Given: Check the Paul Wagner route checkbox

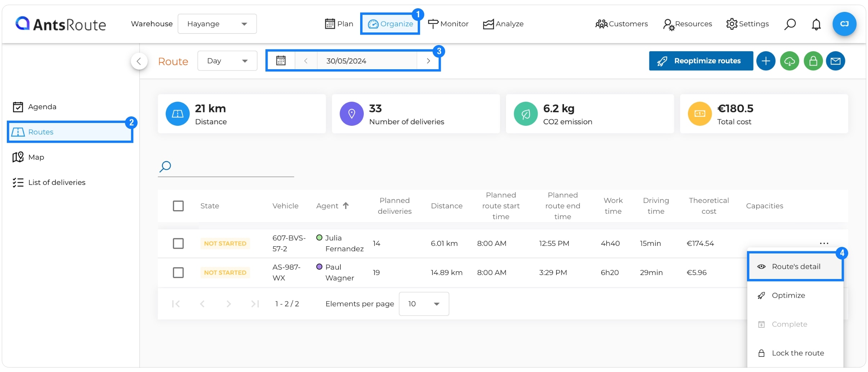Looking at the screenshot, I should (x=178, y=273).
